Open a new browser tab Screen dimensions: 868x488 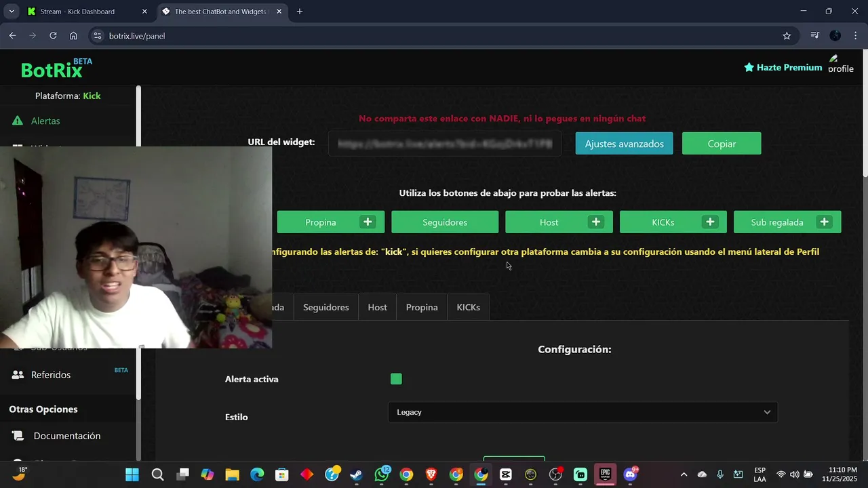[x=300, y=12]
